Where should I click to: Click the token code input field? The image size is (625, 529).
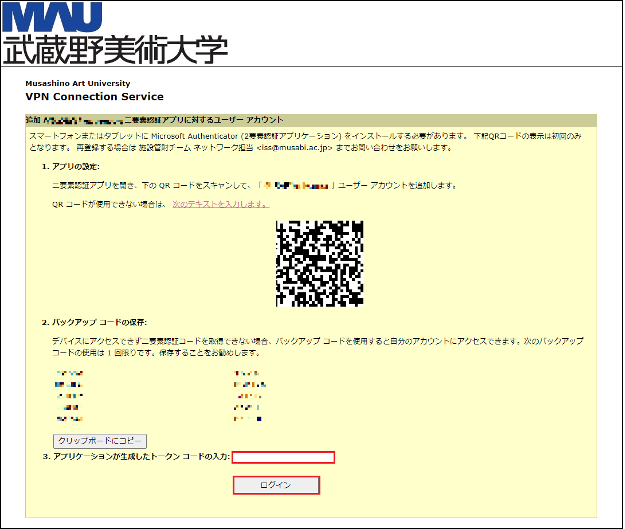point(283,457)
